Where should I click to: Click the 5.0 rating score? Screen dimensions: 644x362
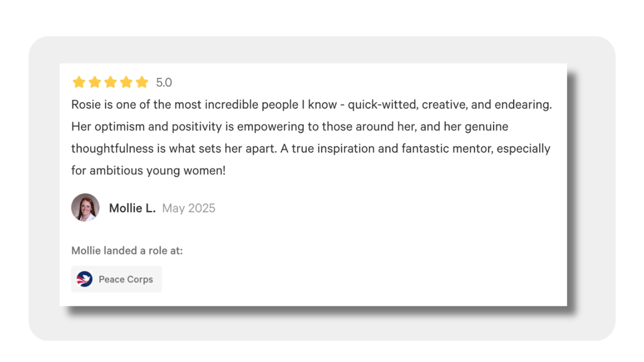pyautogui.click(x=164, y=82)
